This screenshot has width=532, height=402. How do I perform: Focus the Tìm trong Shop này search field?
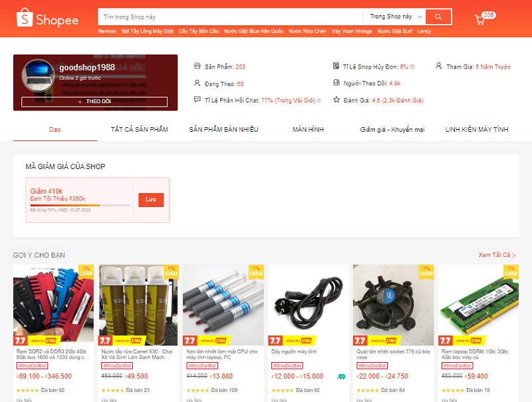click(x=231, y=17)
